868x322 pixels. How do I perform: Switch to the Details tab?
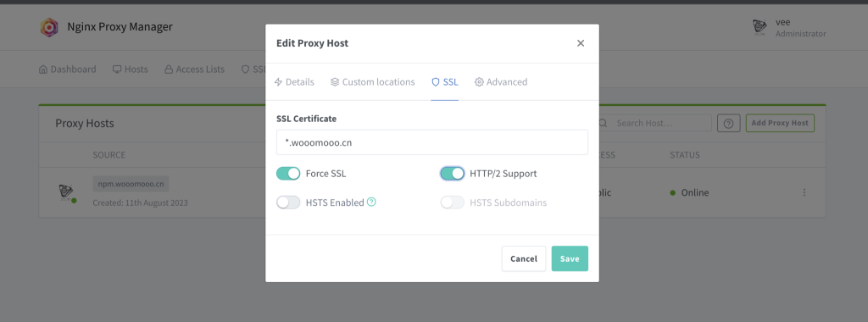click(x=294, y=82)
